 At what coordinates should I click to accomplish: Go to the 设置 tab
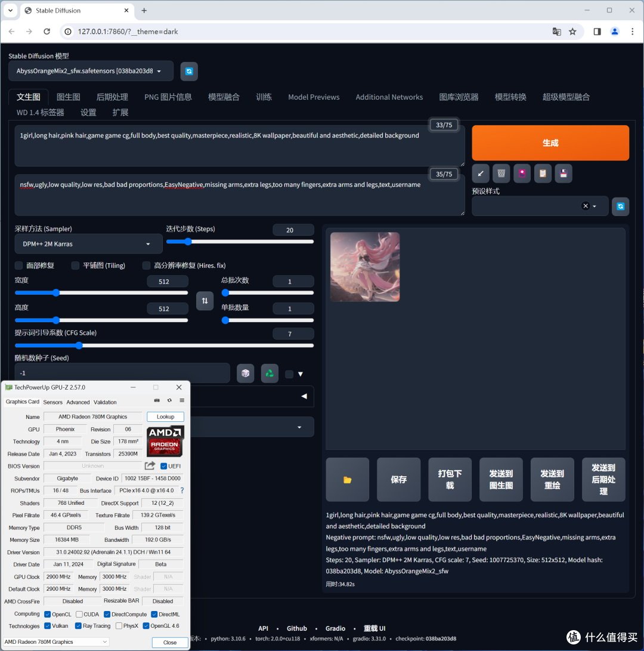pyautogui.click(x=88, y=113)
